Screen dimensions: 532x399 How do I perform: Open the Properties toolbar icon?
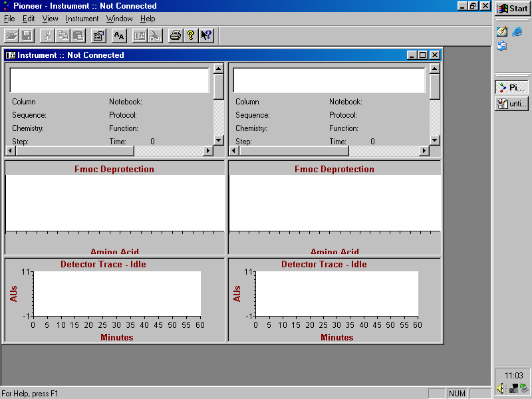[98, 35]
